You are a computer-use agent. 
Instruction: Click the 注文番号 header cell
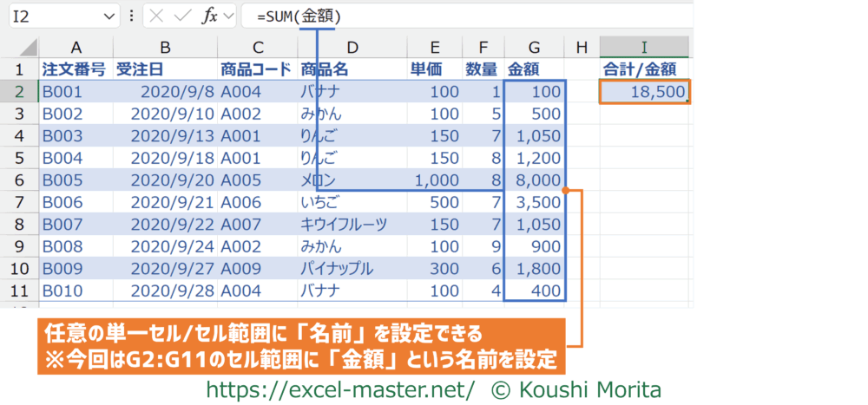pos(76,69)
